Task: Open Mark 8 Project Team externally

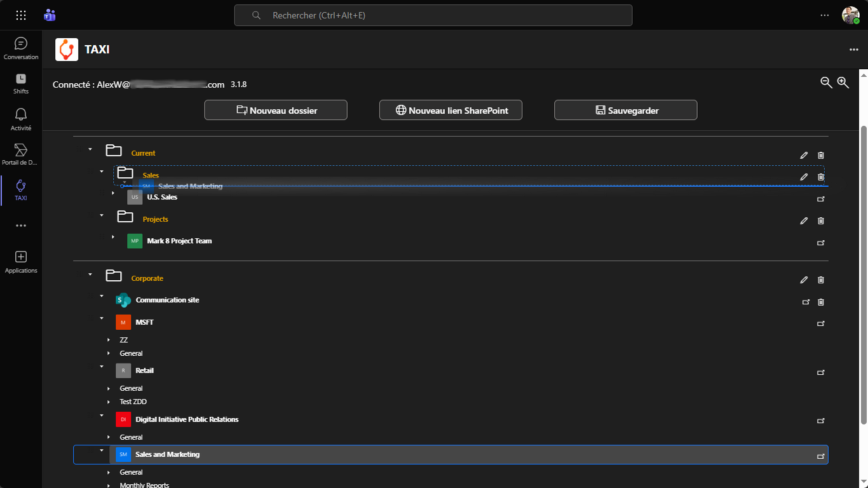Action: tap(820, 243)
